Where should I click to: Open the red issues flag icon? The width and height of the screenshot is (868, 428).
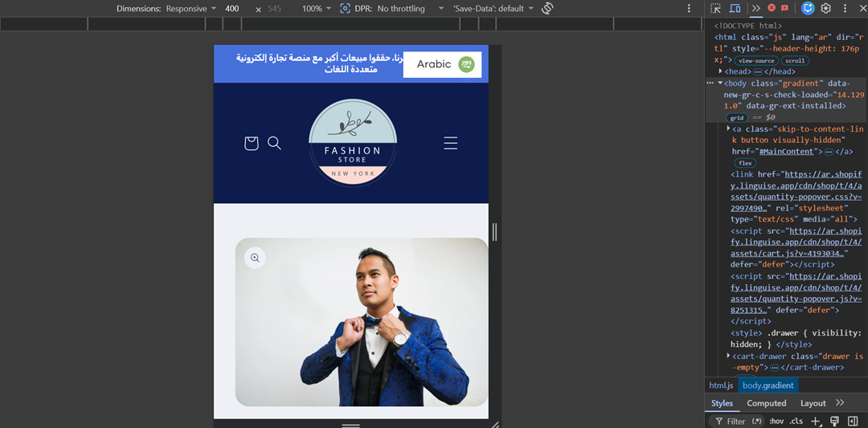(x=784, y=8)
